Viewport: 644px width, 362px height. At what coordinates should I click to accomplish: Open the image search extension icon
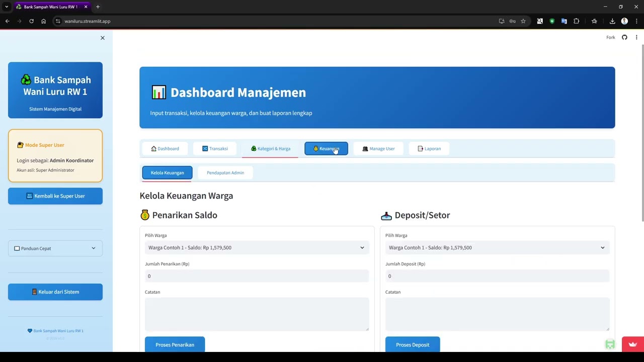[540, 21]
